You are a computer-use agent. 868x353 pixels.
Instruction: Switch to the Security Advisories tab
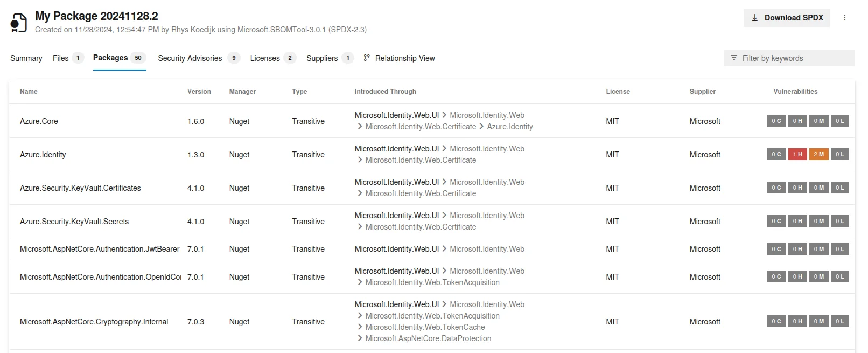190,58
